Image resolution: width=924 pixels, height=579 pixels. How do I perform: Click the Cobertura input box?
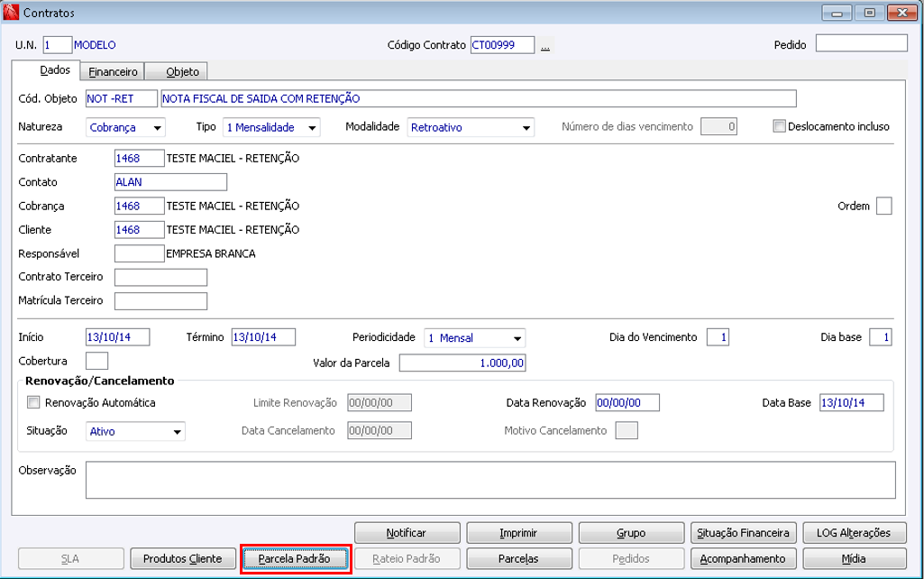coord(96,360)
